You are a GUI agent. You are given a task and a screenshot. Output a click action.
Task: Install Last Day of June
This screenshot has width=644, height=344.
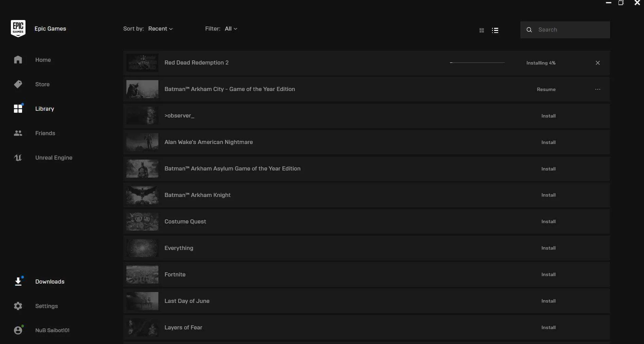tap(549, 301)
